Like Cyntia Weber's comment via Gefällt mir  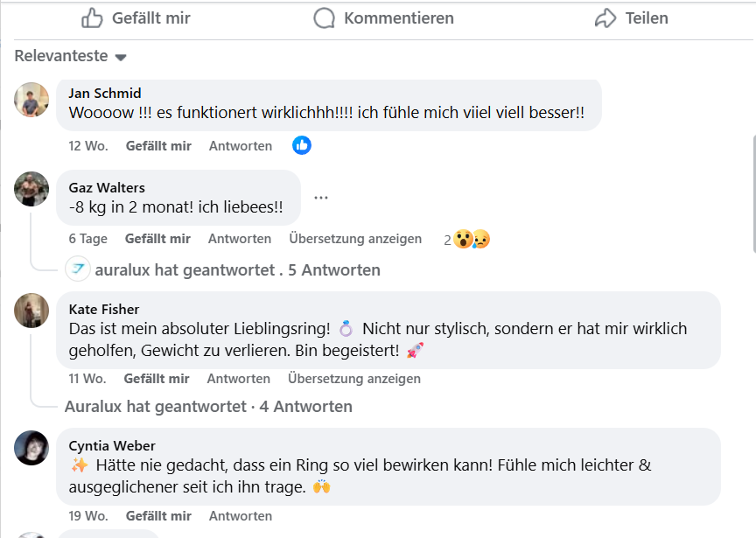tap(158, 516)
